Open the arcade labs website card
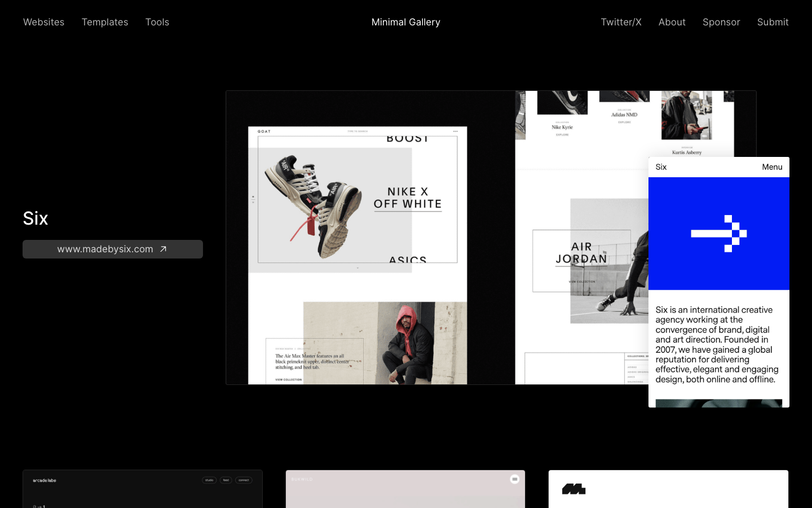812x508 pixels. tap(143, 489)
